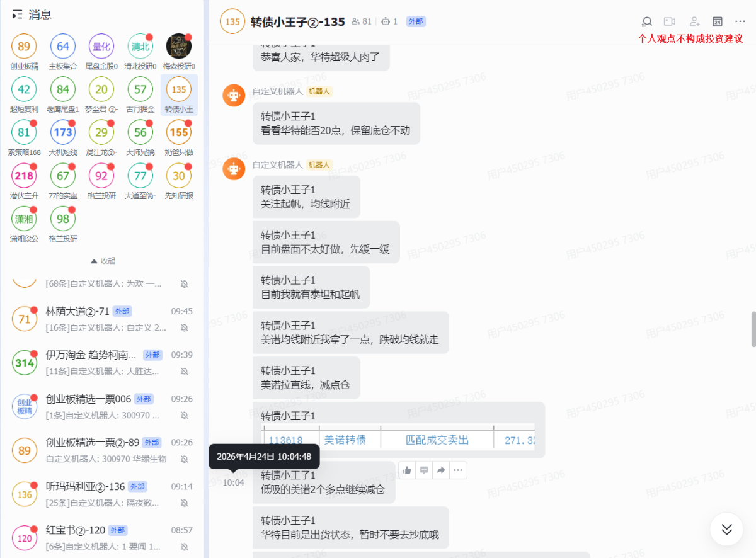This screenshot has height=558, width=756.
Task: Reply to message via comment bubble icon
Action: click(x=424, y=470)
